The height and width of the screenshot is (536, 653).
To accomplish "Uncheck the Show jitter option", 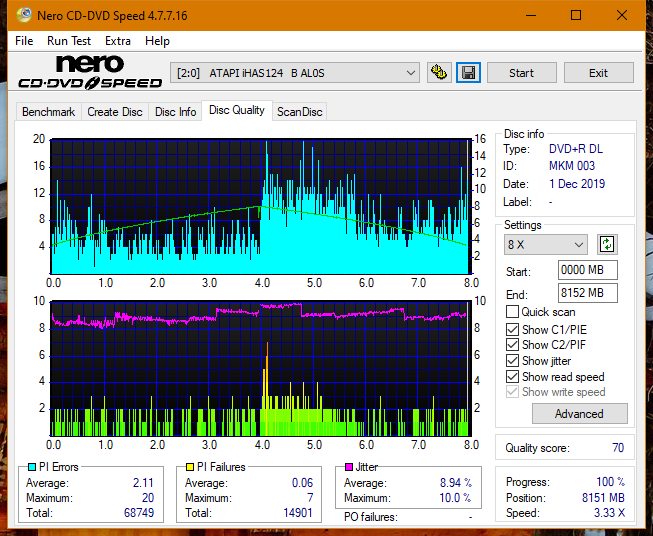I will point(513,361).
